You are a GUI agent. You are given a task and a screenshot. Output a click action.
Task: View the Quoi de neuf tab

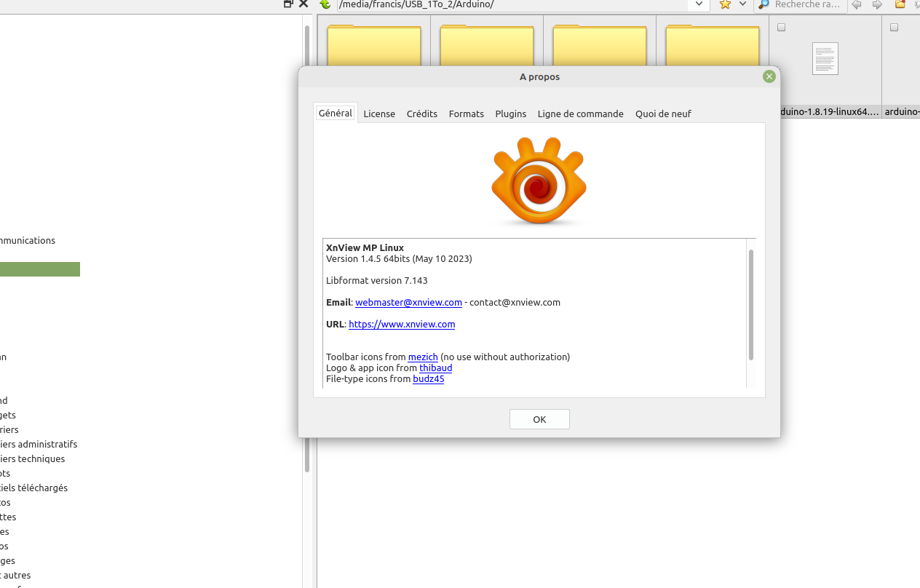663,114
